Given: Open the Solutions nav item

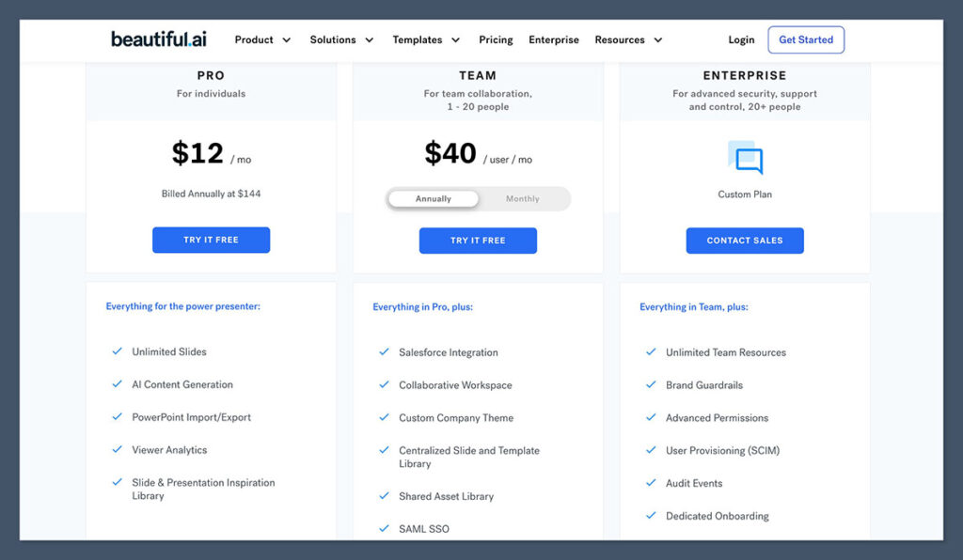Looking at the screenshot, I should click(x=333, y=39).
